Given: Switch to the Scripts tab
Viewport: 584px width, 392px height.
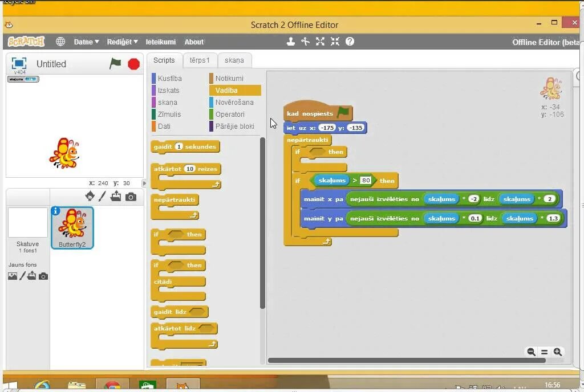Looking at the screenshot, I should pos(164,60).
